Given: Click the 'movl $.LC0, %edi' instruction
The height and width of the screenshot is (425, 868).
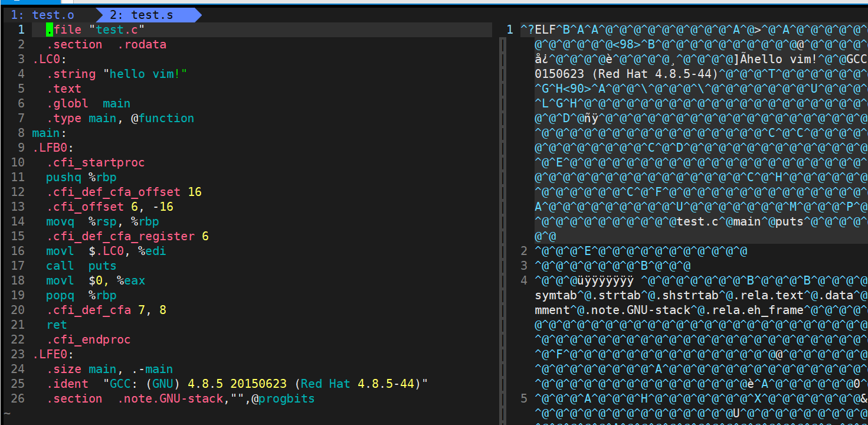Looking at the screenshot, I should coord(106,251).
